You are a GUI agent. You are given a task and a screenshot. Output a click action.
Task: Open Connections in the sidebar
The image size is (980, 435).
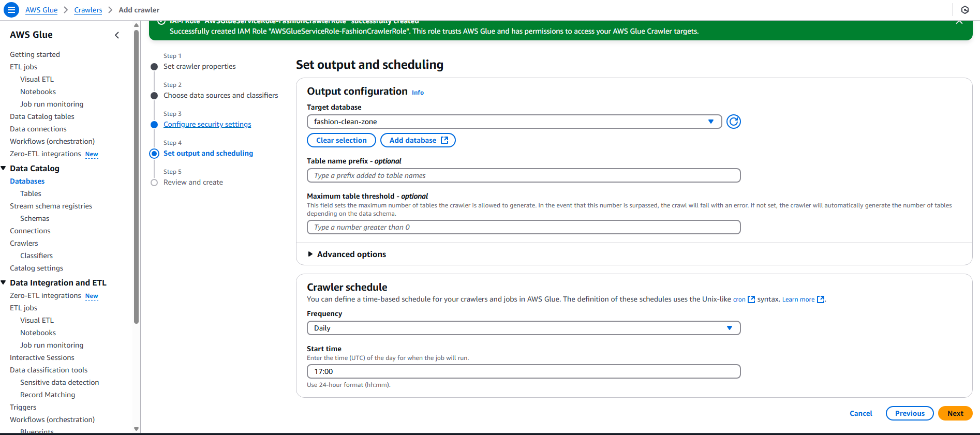[x=30, y=231]
